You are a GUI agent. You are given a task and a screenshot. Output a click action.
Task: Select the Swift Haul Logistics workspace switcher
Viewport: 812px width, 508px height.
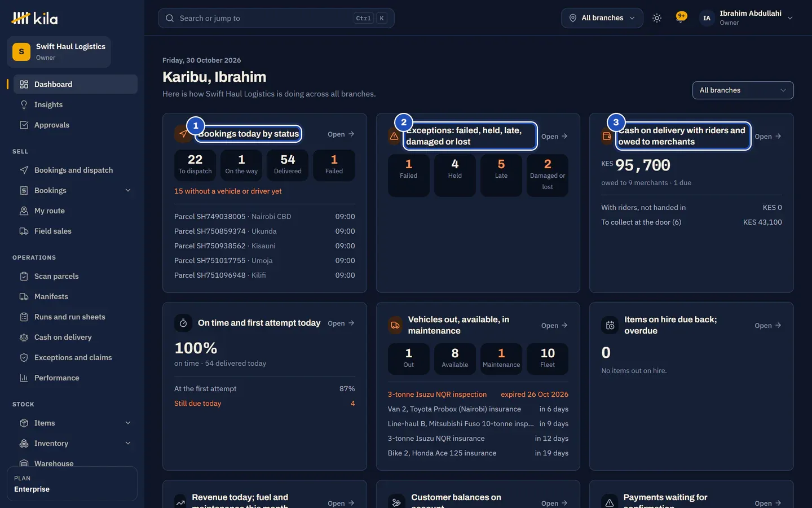[x=59, y=52]
